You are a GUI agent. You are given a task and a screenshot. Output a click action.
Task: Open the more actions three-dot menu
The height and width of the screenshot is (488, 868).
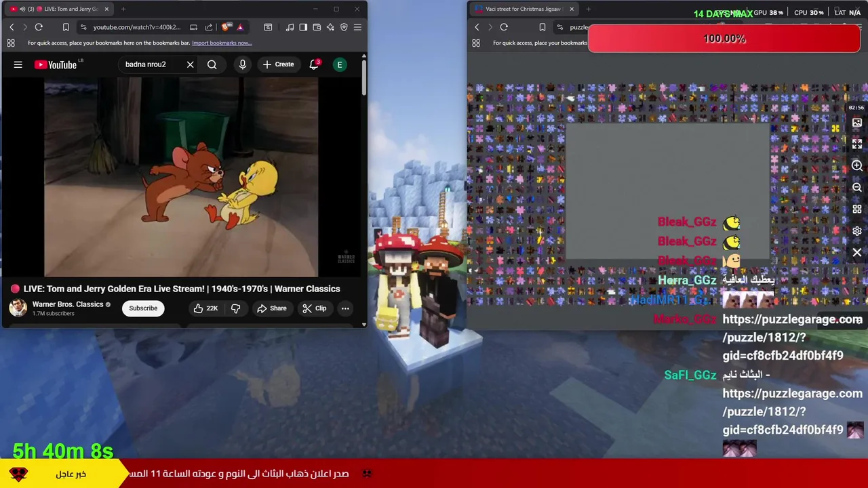pos(345,308)
